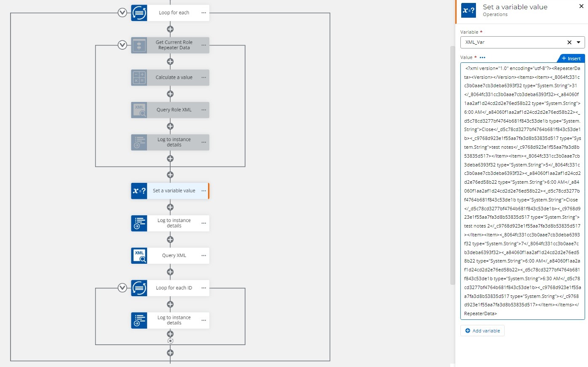The height and width of the screenshot is (367, 588).
Task: Click the panel's Set a variable value header icon
Action: click(468, 11)
